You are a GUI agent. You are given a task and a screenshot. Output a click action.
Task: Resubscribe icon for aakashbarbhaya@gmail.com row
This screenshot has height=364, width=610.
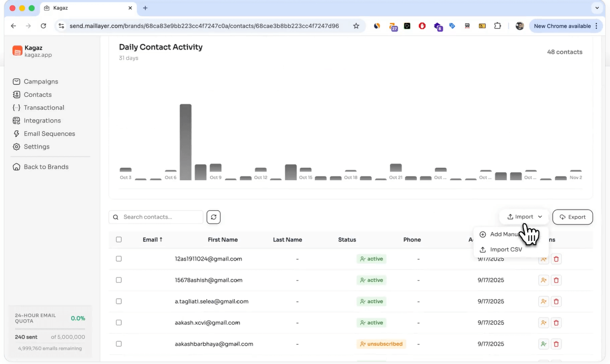(x=544, y=344)
